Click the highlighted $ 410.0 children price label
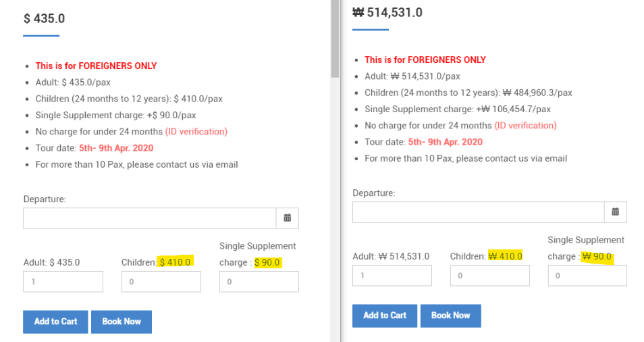The width and height of the screenshot is (644, 342). tap(176, 262)
